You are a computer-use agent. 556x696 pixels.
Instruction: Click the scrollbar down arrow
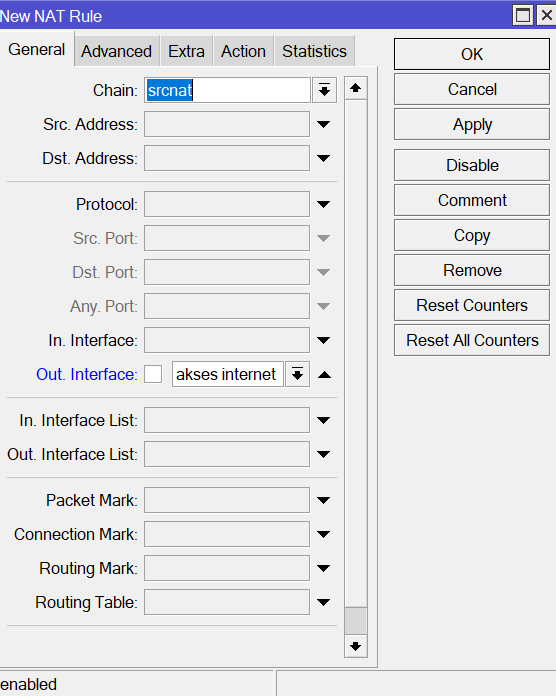(x=355, y=646)
